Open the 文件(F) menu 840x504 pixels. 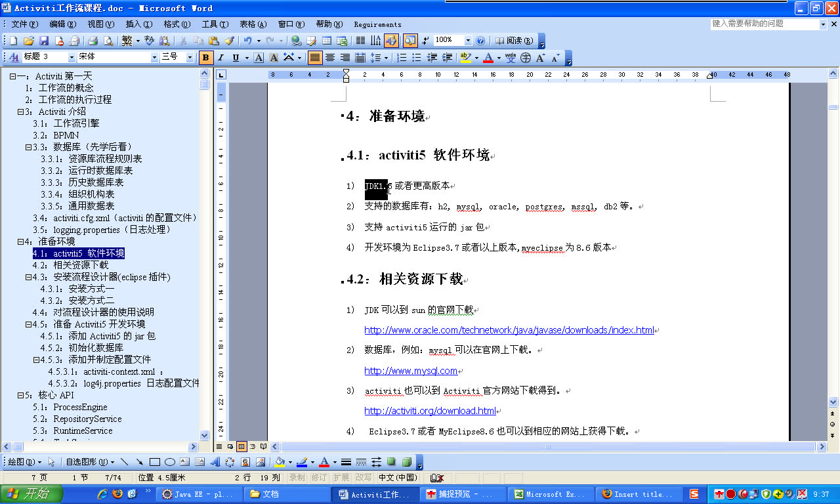(24, 24)
